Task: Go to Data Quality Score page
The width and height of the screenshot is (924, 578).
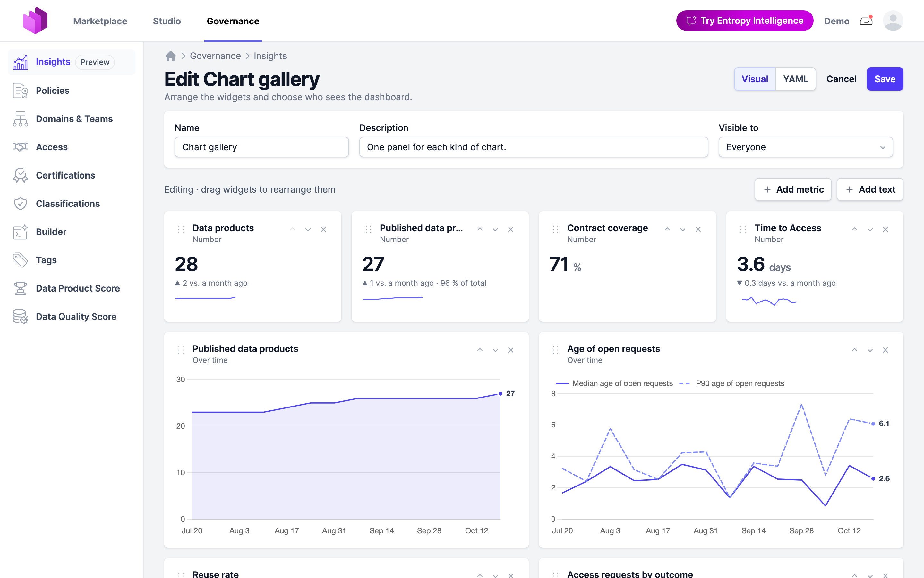Action: click(x=72, y=317)
